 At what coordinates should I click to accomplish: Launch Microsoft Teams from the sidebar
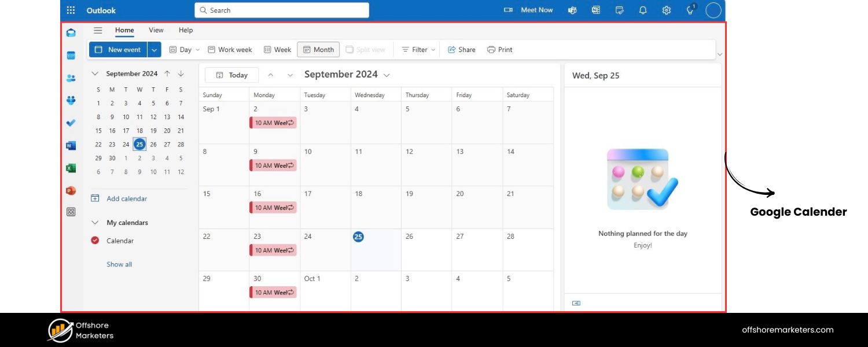click(x=71, y=101)
